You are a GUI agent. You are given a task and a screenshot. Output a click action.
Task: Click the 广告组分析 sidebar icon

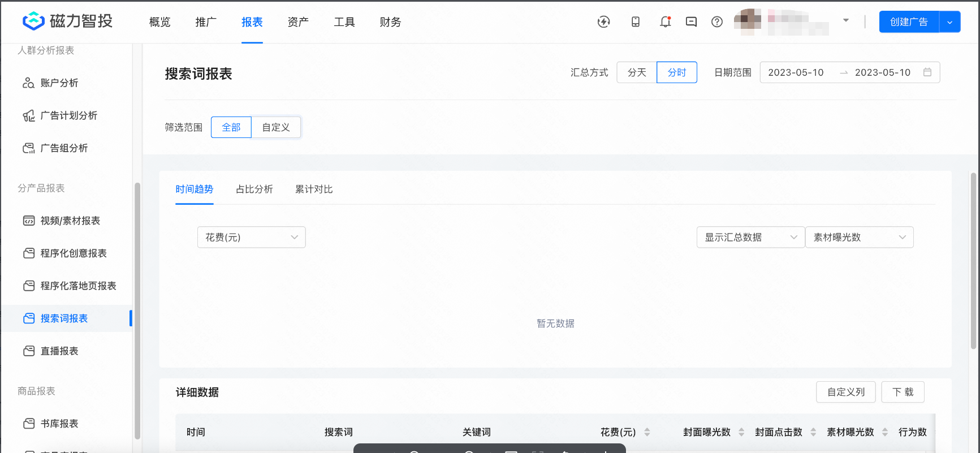pyautogui.click(x=28, y=148)
